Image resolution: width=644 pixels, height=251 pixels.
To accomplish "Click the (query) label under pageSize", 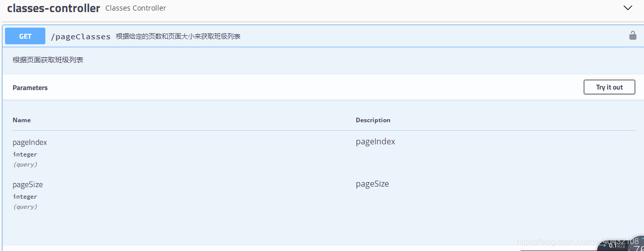I will [x=25, y=207].
